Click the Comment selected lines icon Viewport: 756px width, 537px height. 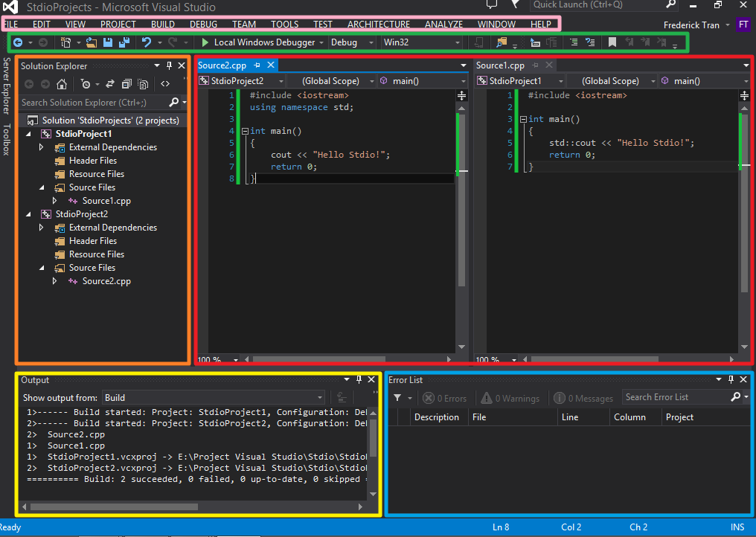(x=574, y=42)
